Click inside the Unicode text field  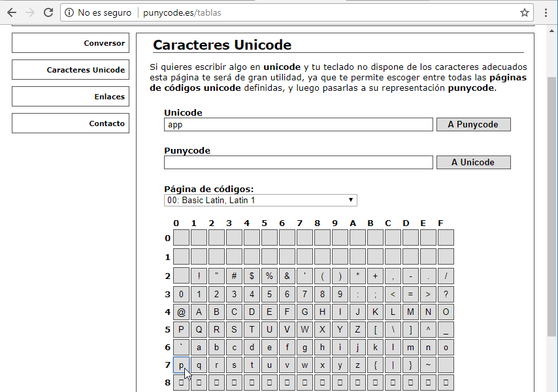[x=298, y=125]
